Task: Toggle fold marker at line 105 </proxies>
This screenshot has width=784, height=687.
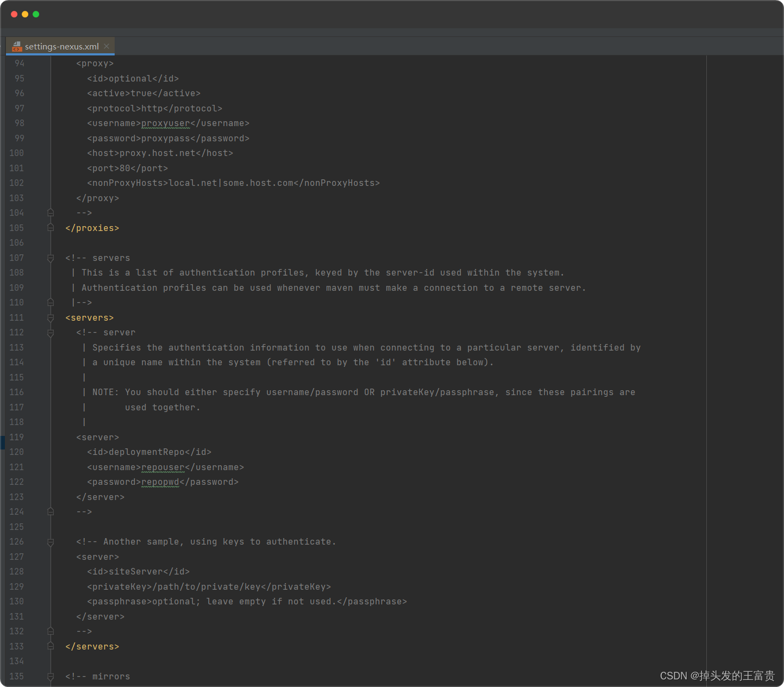Action: (51, 228)
